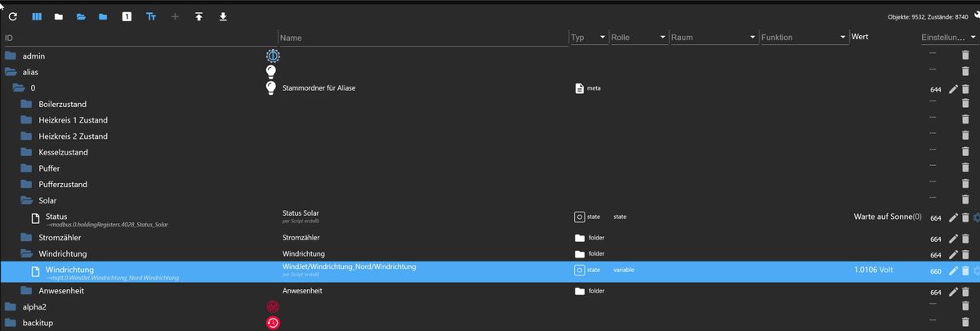Screen dimensions: 980x331
Task: Click the ID filter field
Action: 140,38
